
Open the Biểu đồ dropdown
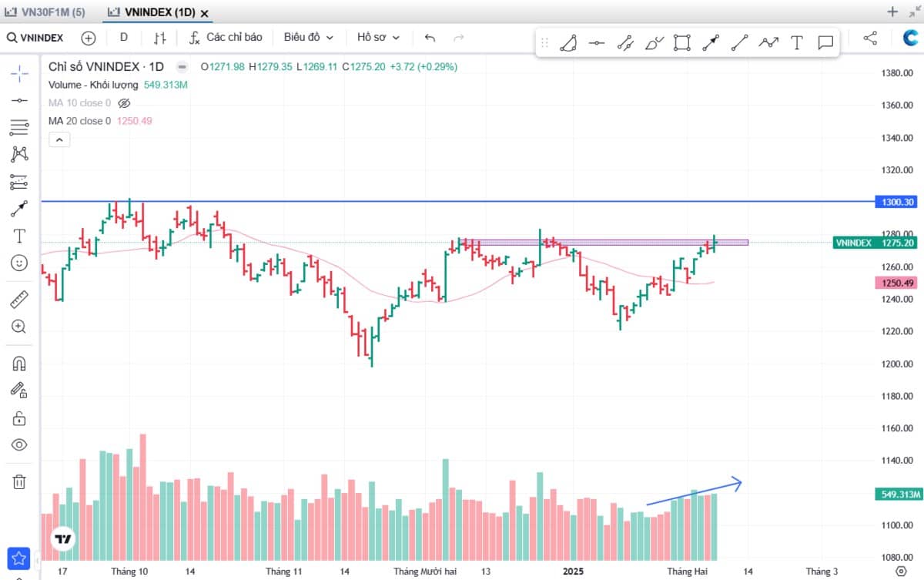point(308,37)
